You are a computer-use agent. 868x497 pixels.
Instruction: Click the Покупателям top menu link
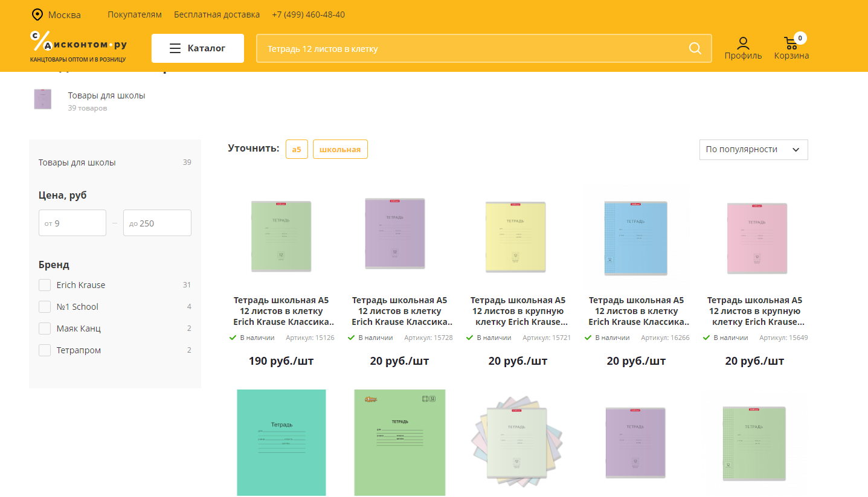(x=135, y=14)
